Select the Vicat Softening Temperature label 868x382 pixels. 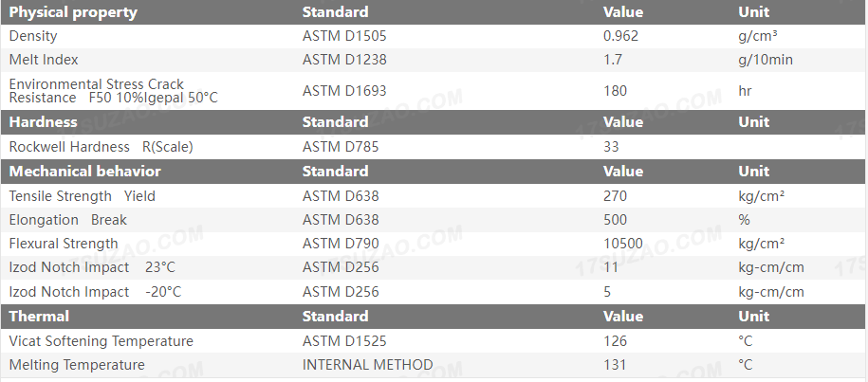tap(101, 341)
